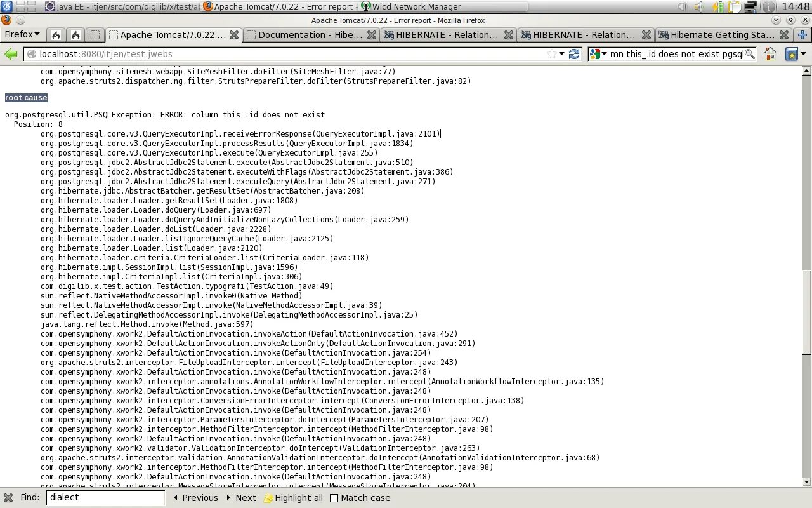
Task: Enable the Match case checkbox
Action: coord(334,498)
